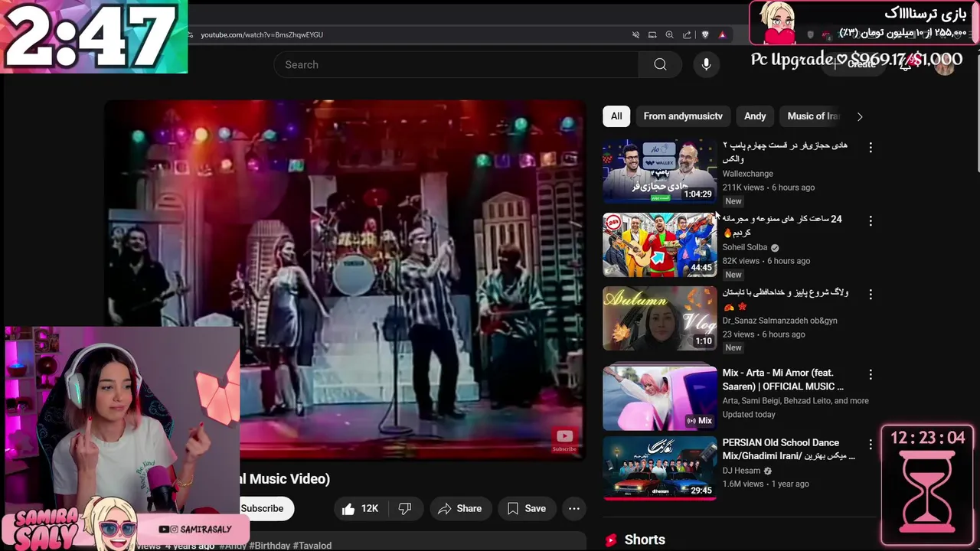Open the Soheil Solba 44:45 video thumbnail
Screen dimensions: 980x551
(659, 245)
